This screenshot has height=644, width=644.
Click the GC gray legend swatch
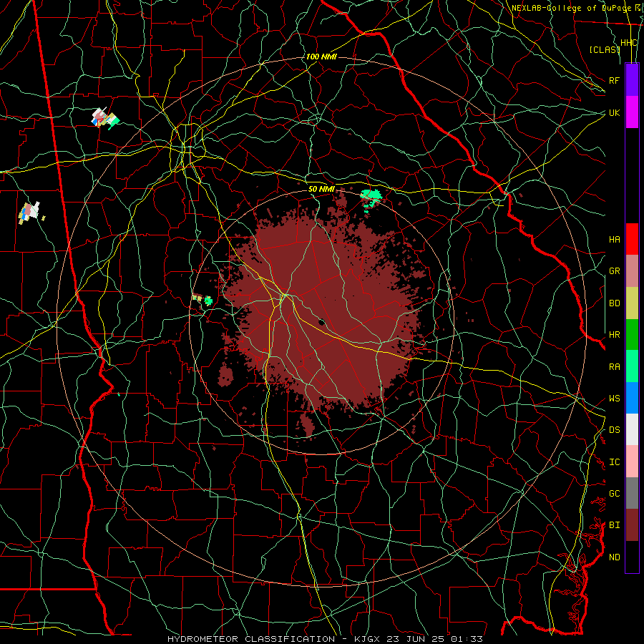632,493
